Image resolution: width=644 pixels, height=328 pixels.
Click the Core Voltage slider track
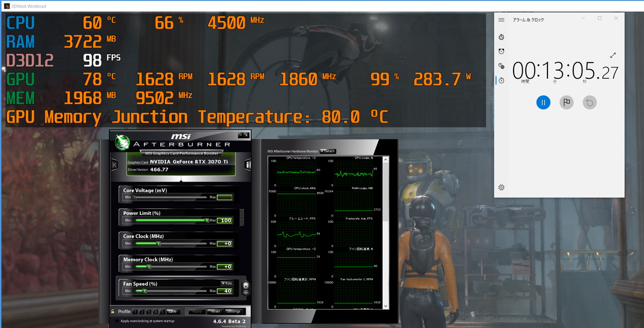coord(170,197)
